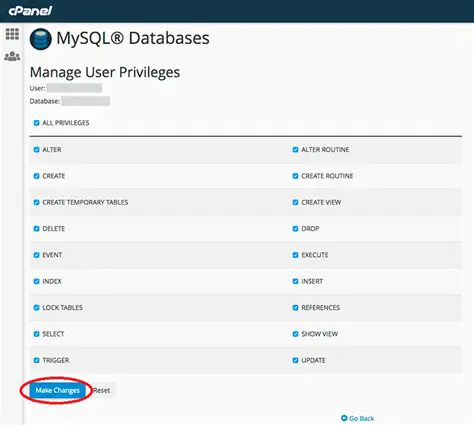Toggle the EVENT privilege checkbox
The height and width of the screenshot is (425, 474).
click(x=37, y=255)
